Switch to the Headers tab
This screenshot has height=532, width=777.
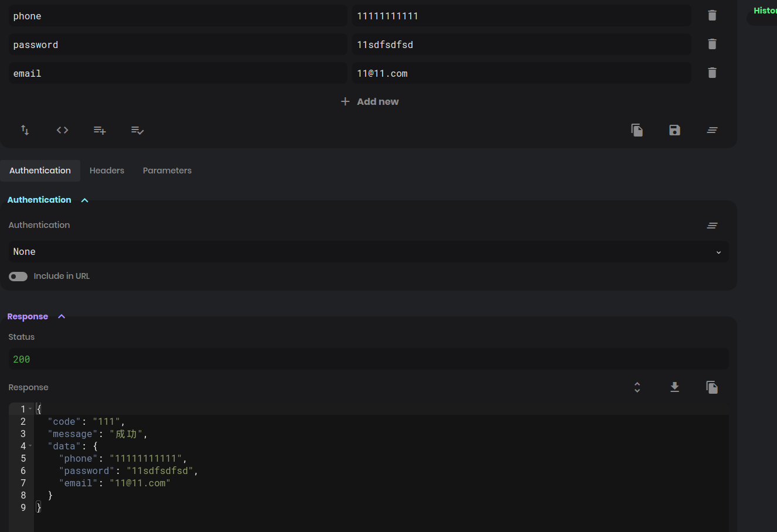pyautogui.click(x=107, y=170)
